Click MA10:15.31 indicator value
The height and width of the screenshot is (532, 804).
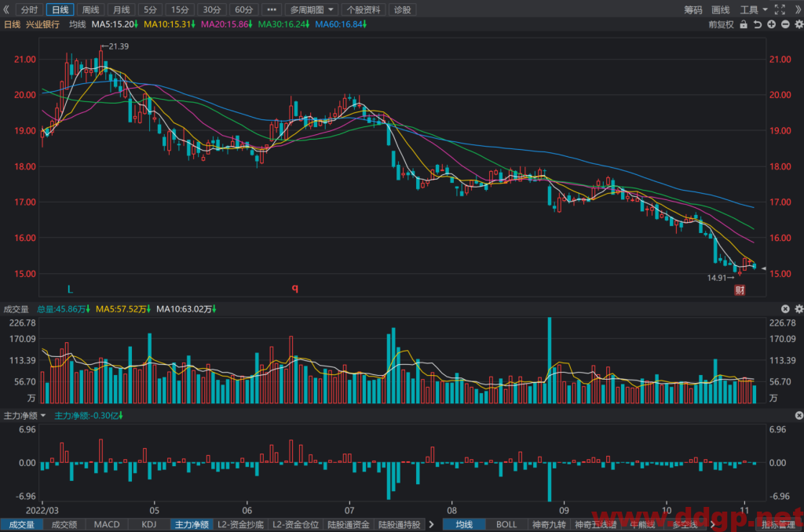coord(170,24)
